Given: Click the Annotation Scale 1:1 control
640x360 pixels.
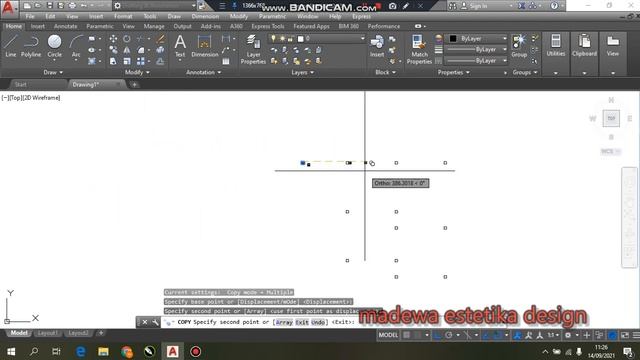Looking at the screenshot, I should tap(553, 335).
